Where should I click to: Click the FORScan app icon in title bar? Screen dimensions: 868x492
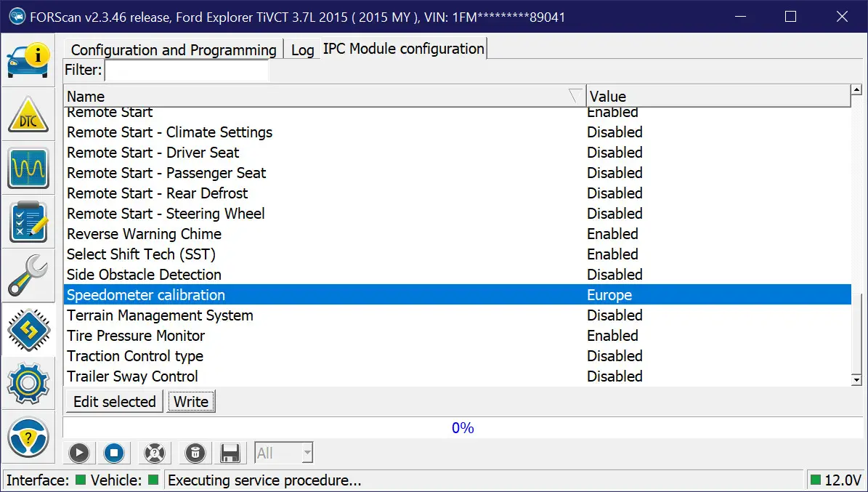[x=17, y=17]
